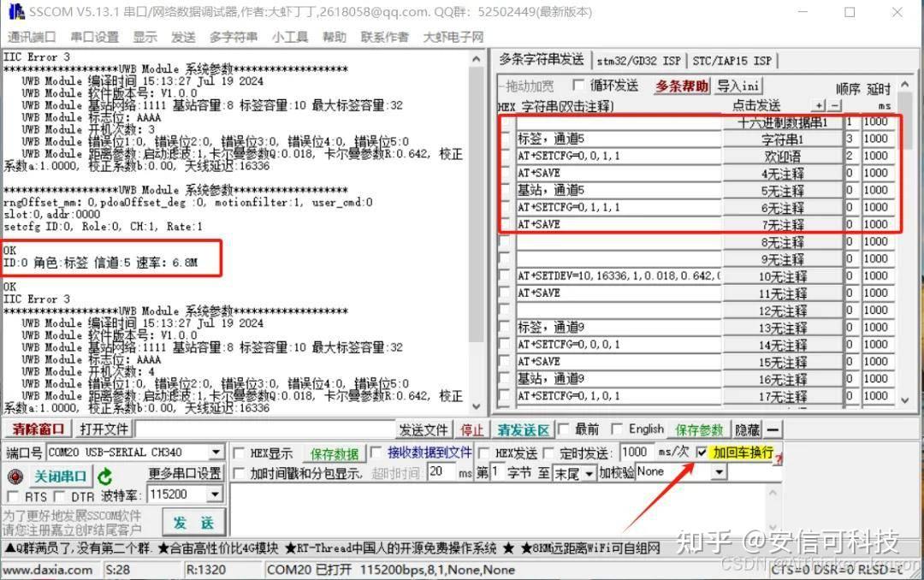Click the round serial port status icon
This screenshot has height=580, width=924.
tap(14, 476)
